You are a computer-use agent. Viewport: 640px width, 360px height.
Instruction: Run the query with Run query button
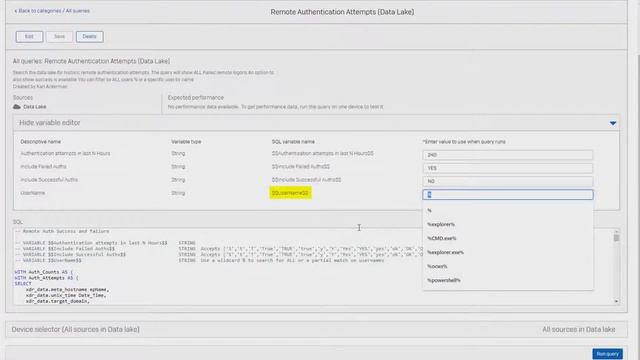click(607, 354)
